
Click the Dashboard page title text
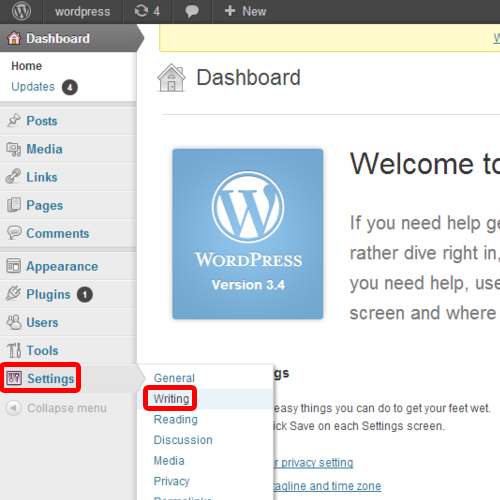click(x=248, y=77)
